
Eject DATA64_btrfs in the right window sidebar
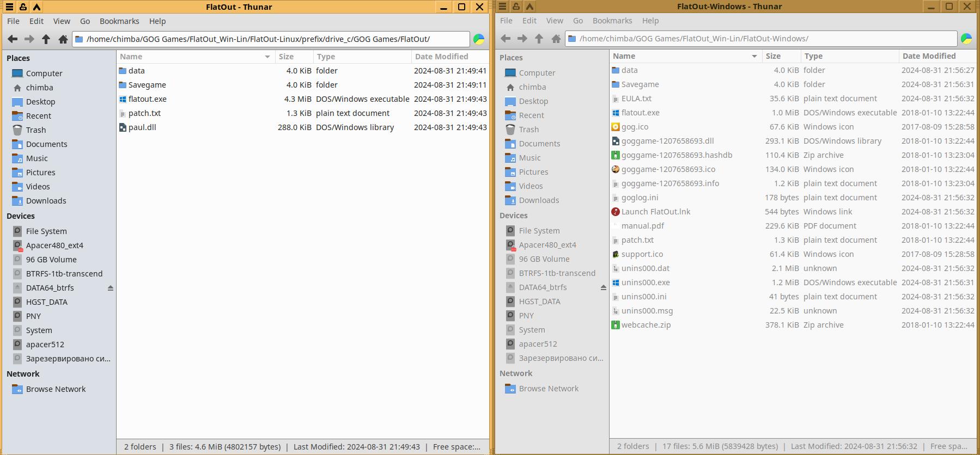click(604, 287)
